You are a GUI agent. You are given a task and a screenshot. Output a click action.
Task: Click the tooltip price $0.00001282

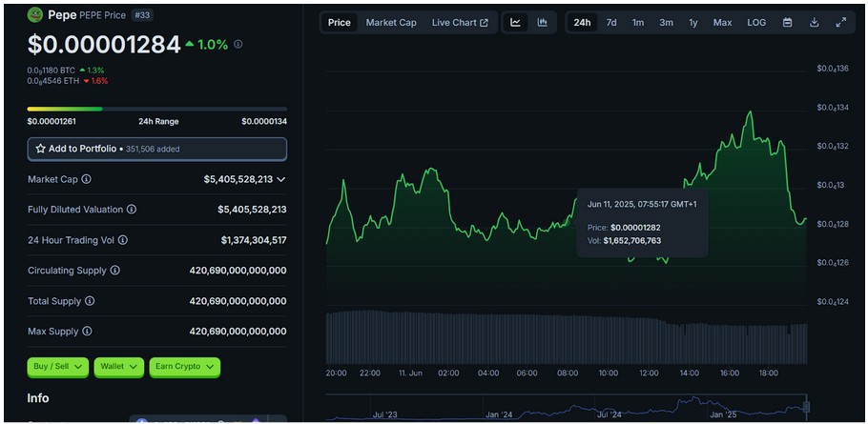point(635,227)
